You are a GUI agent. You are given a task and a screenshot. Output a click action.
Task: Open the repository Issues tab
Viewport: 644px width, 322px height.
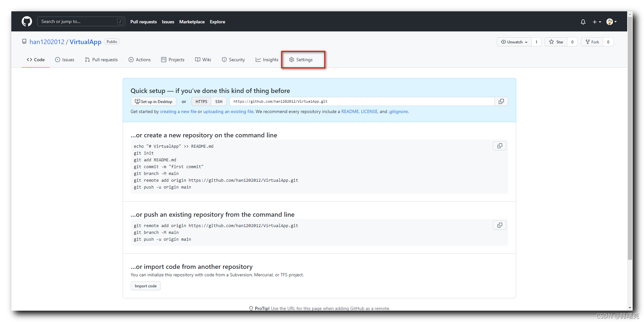[65, 60]
